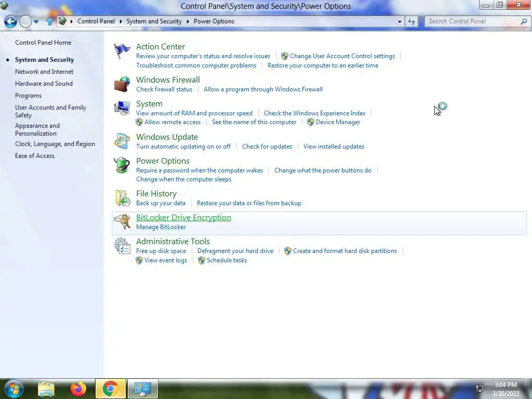Go back with the Back arrow button
Screen dimensions: 532x399
(10, 22)
